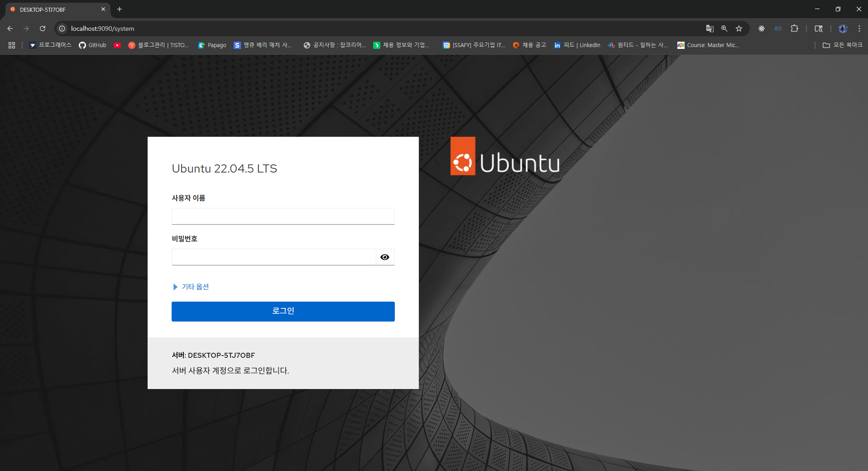Bookmark this page with the star icon
This screenshot has width=868, height=471.
coord(739,29)
